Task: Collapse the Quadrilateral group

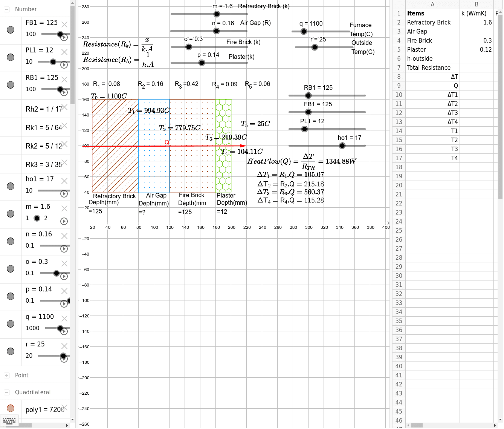Action: tap(7, 392)
